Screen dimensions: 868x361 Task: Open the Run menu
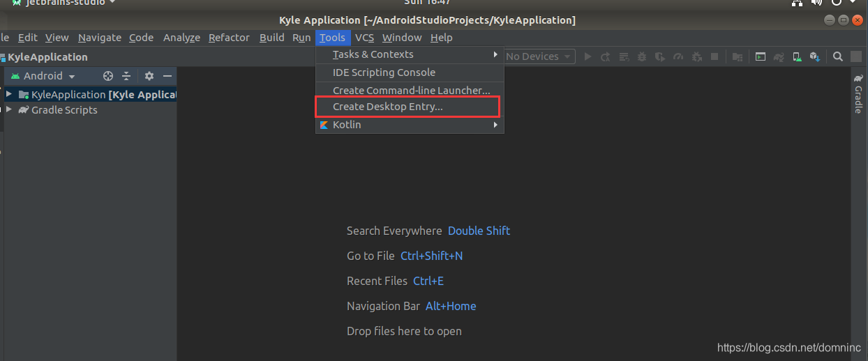[301, 38]
